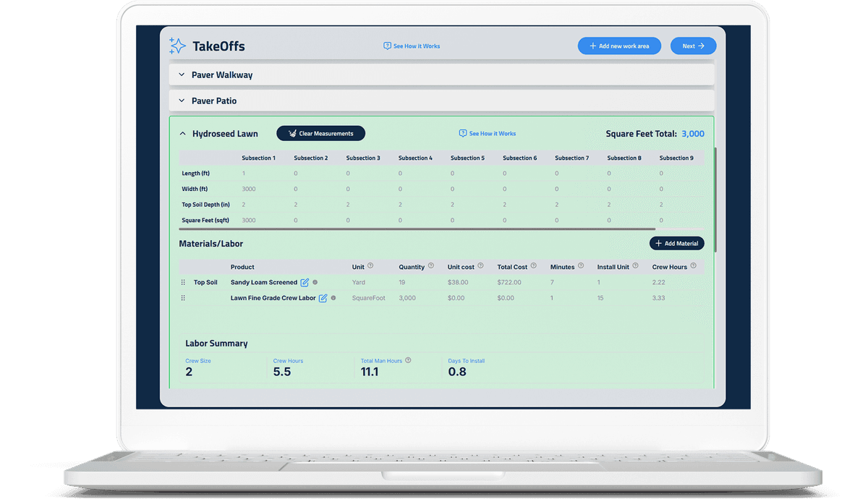This screenshot has height=499, width=868.
Task: Collapse the Hydroseed Lawn section
Action: [182, 134]
